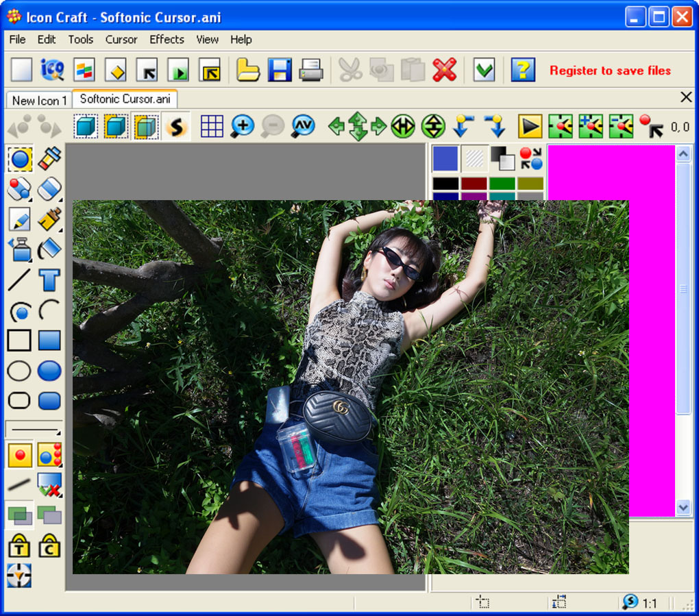Select the filled rectangle tool
Screen dimensions: 699x616
(x=49, y=341)
